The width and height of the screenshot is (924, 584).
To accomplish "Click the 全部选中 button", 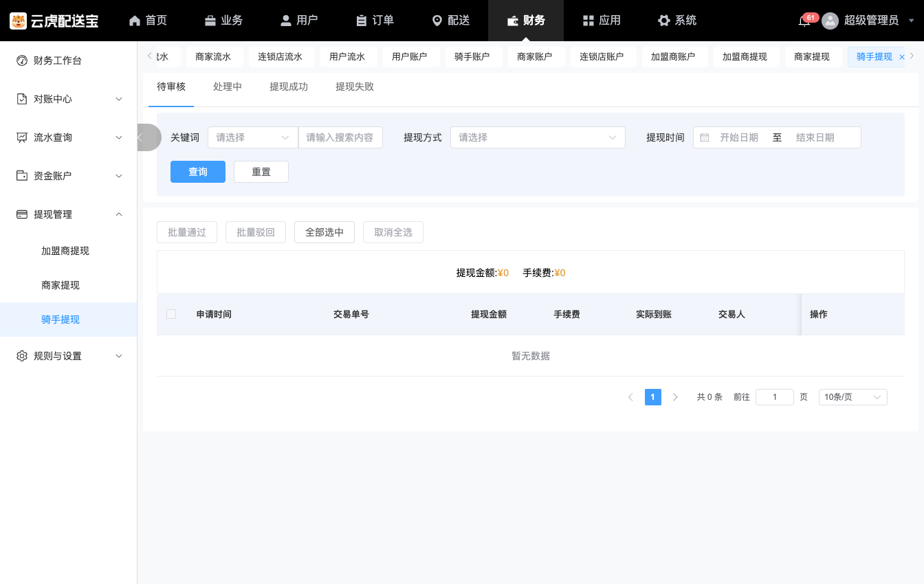I will tap(324, 232).
